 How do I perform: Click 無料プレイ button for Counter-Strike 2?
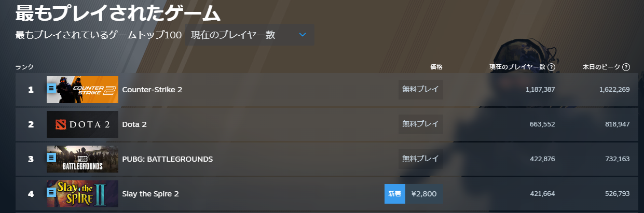coord(420,90)
